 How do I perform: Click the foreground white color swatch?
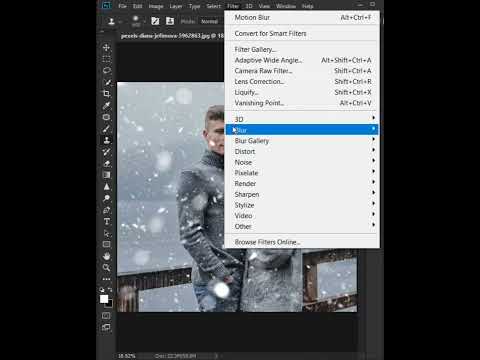click(104, 299)
